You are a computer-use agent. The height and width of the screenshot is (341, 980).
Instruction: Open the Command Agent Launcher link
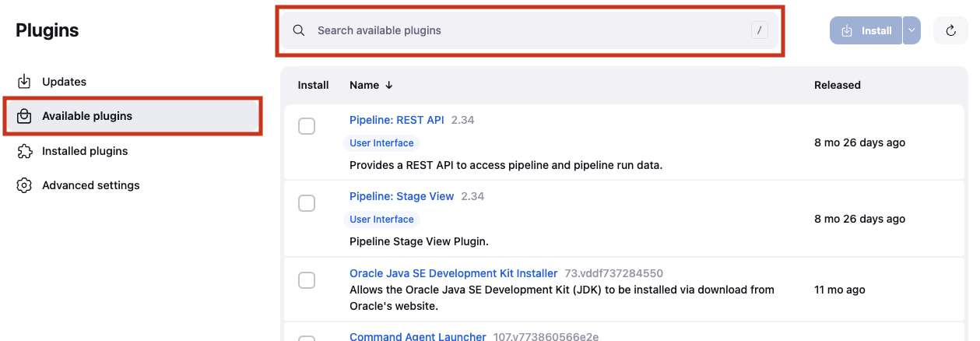click(x=418, y=336)
